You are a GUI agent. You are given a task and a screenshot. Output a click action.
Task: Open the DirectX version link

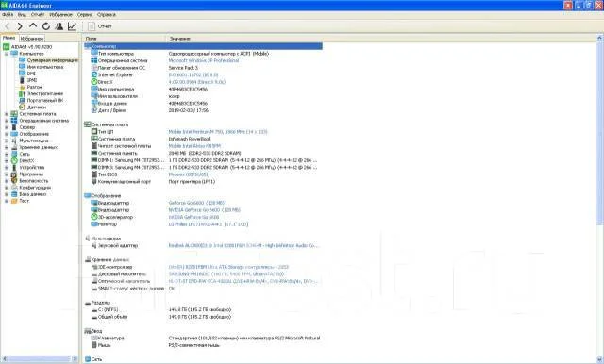[197, 82]
